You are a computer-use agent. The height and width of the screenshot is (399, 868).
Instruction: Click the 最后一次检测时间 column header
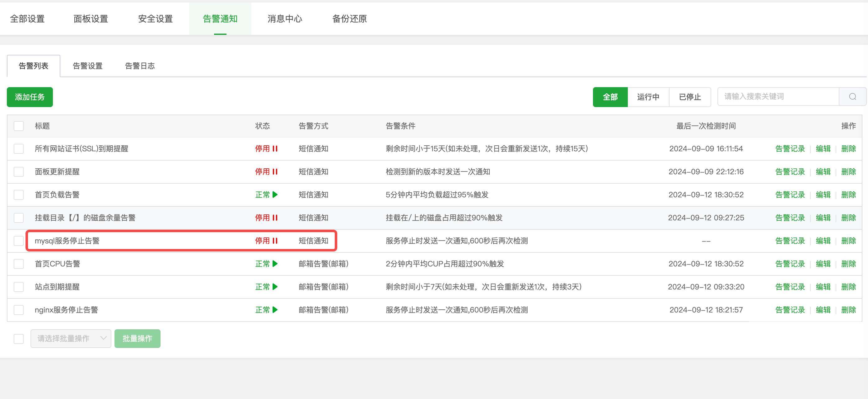point(706,126)
